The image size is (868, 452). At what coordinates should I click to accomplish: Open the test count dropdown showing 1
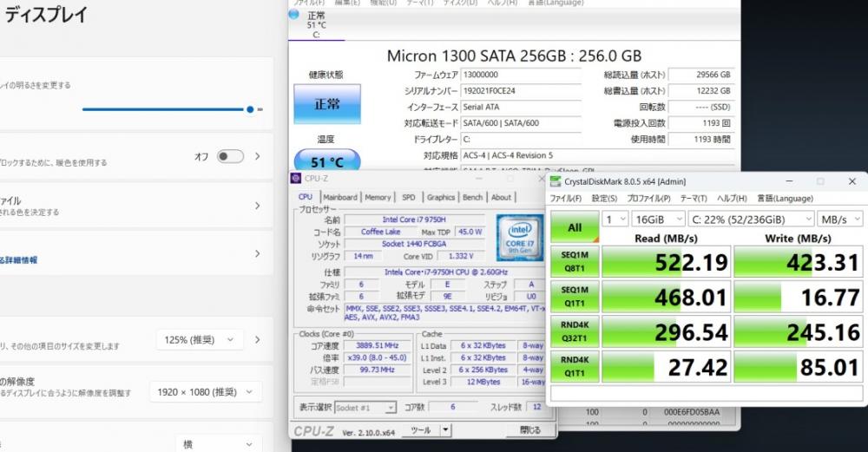click(615, 219)
